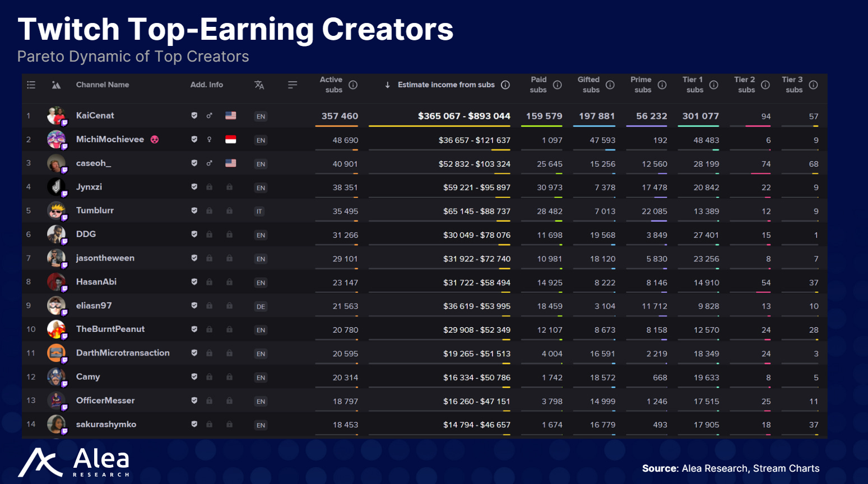Toggle the verified shield next to Jynxzi
The height and width of the screenshot is (484, 868).
point(194,187)
